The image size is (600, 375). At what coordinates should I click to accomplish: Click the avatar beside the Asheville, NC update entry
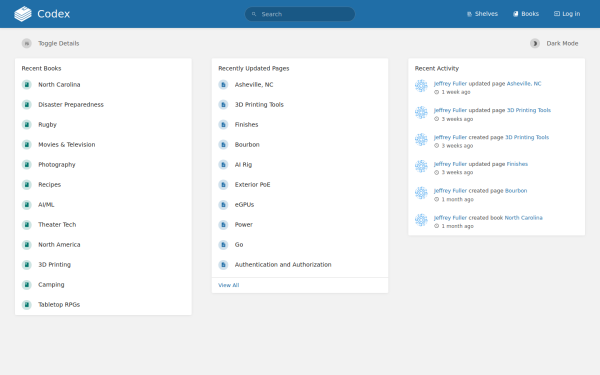(421, 86)
